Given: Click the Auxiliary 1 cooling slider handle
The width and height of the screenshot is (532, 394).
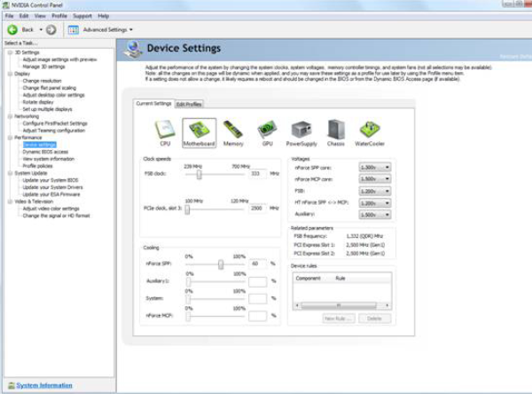Looking at the screenshot, I should 188,281.
